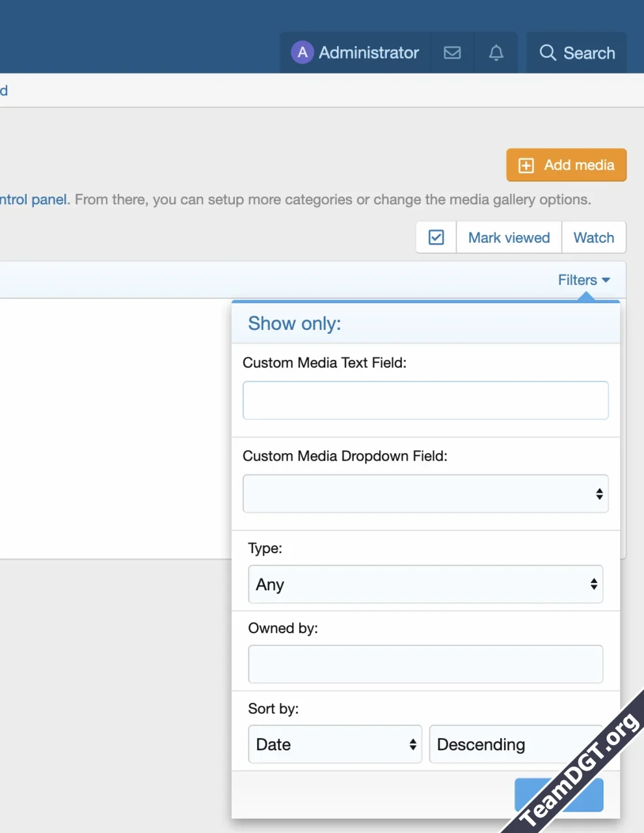Click the plus icon inside Add media

tap(526, 165)
